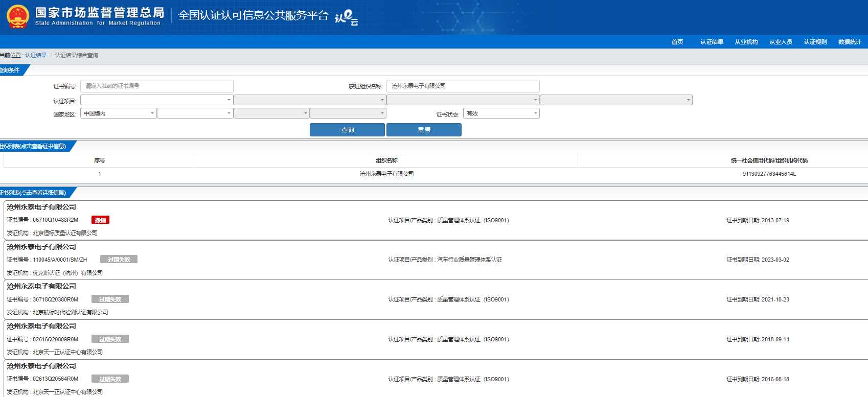Click the 认证结果综合查询 breadcrumb

(76, 55)
